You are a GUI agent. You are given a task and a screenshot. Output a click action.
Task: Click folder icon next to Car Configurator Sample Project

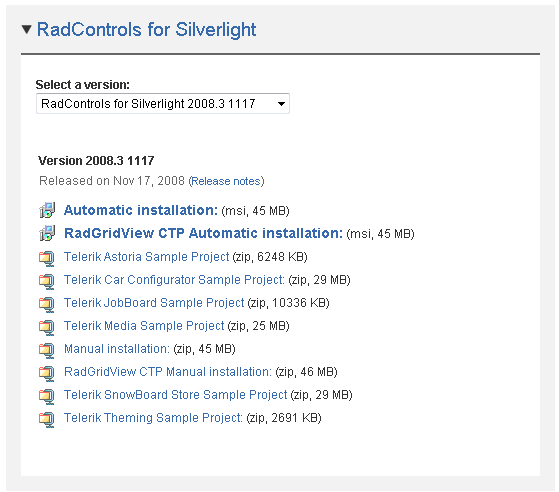tap(47, 281)
